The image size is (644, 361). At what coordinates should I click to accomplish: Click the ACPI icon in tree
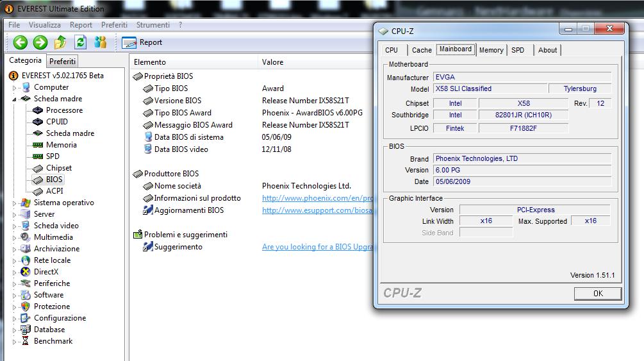coord(38,191)
